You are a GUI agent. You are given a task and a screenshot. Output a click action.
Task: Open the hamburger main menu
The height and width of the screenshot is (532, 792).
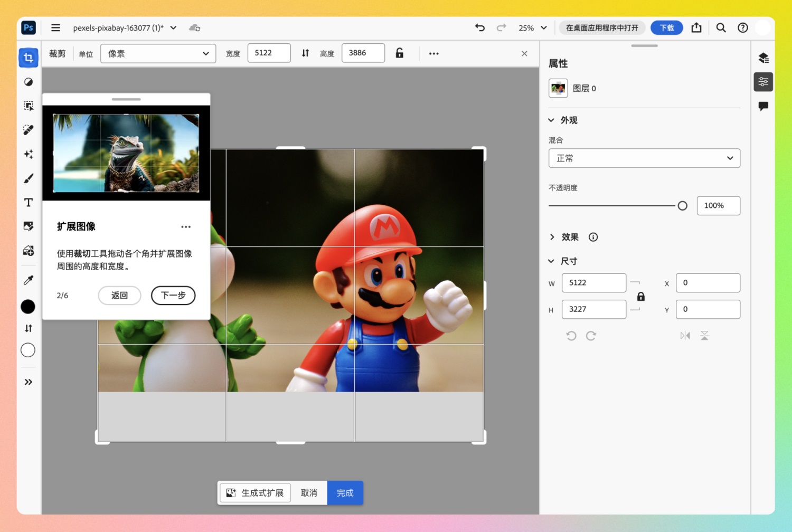(55, 27)
